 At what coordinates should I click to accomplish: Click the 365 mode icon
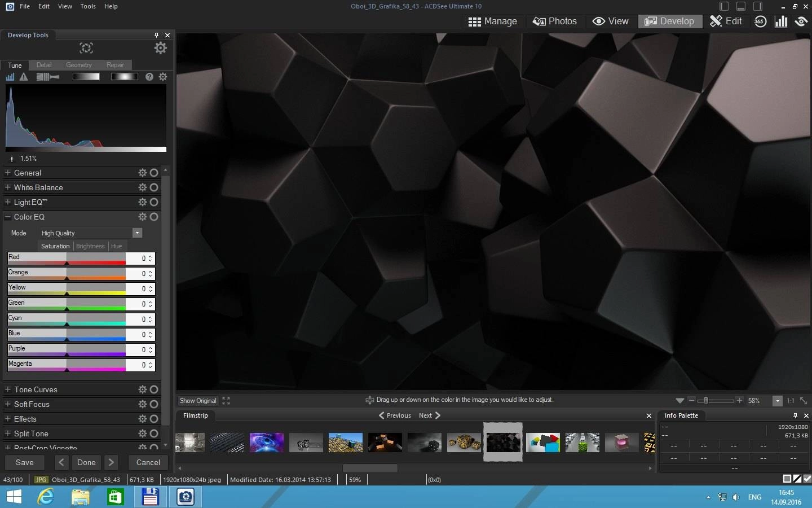760,21
